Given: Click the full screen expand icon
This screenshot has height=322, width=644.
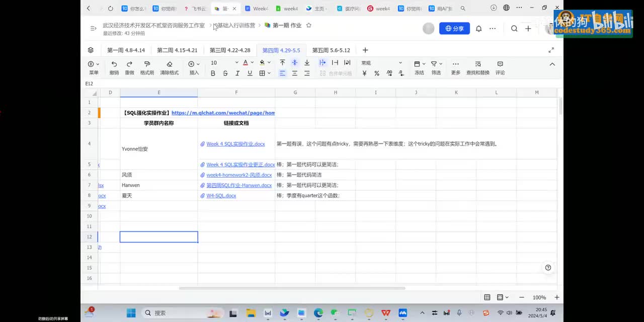Looking at the screenshot, I should (x=551, y=50).
